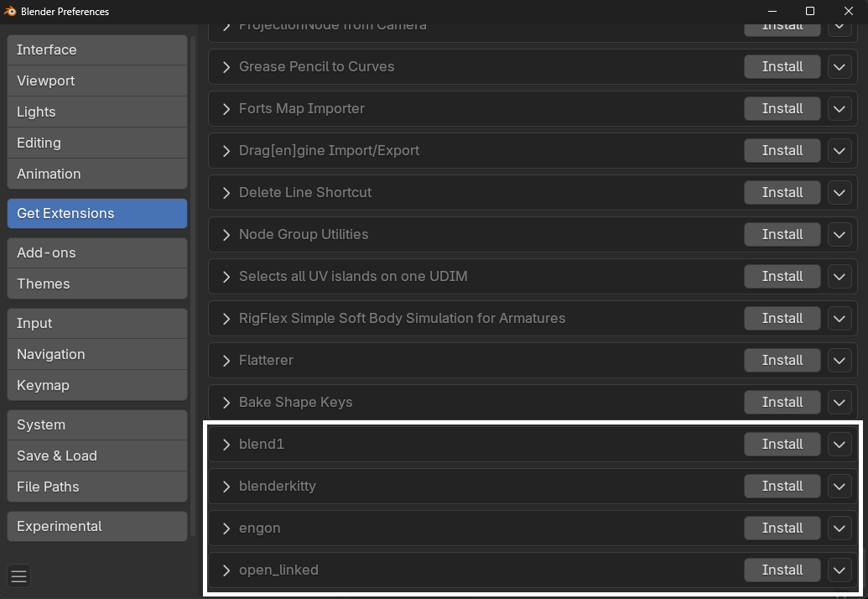Install the Node Group Utilities extension

[x=782, y=234]
